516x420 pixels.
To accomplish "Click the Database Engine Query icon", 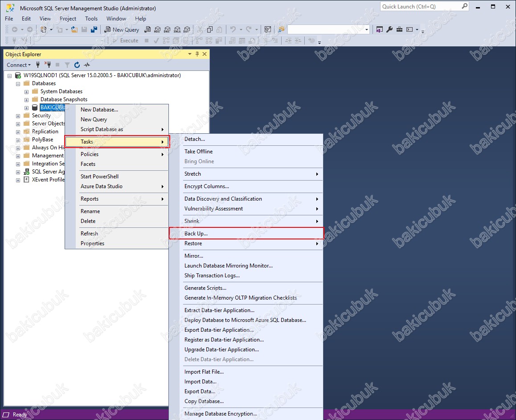I will (148, 29).
